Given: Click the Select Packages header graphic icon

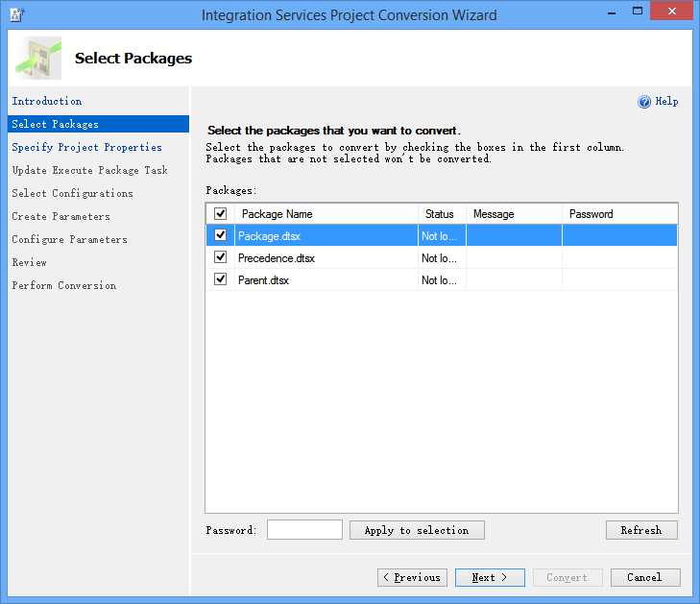Looking at the screenshot, I should pos(38,58).
